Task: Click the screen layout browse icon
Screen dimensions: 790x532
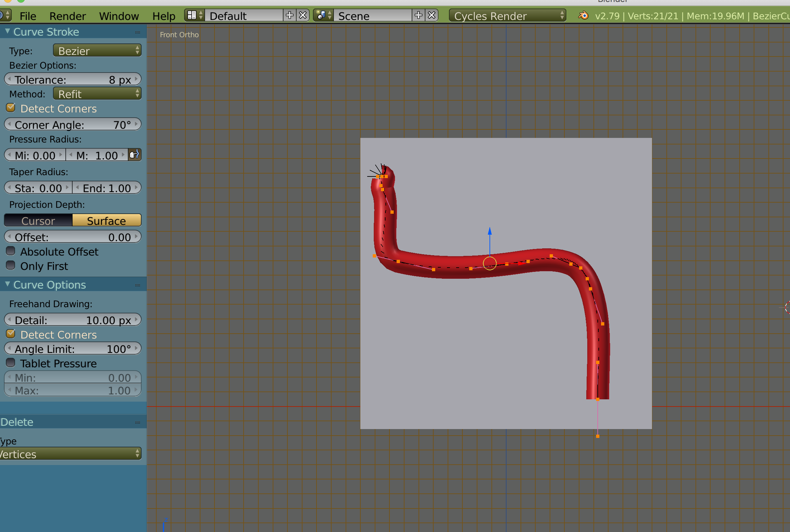Action: (195, 16)
